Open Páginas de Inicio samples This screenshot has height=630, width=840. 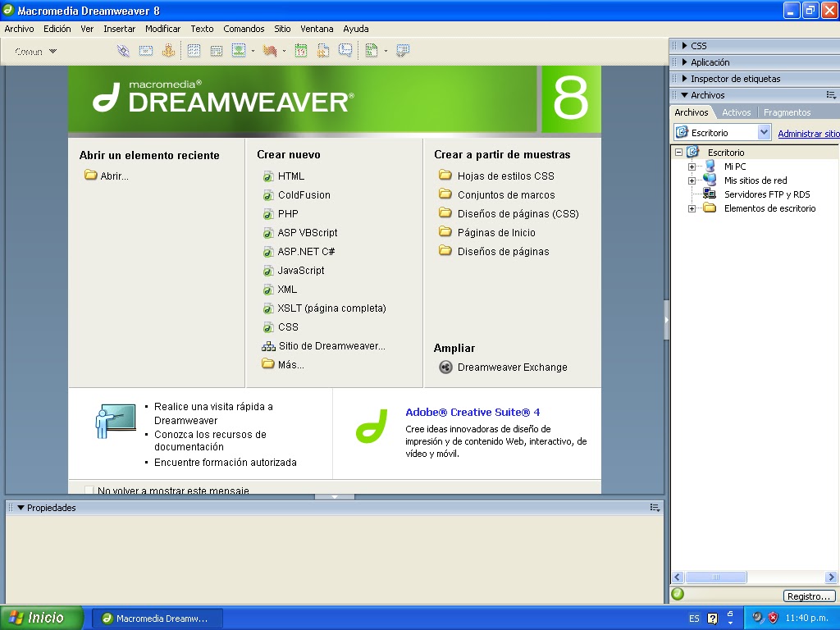(487, 232)
